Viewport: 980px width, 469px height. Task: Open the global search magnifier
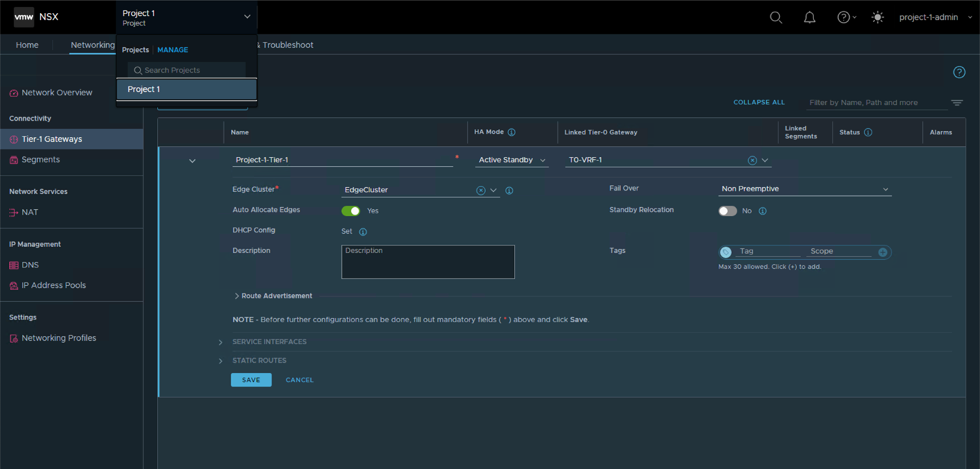[x=775, y=17]
